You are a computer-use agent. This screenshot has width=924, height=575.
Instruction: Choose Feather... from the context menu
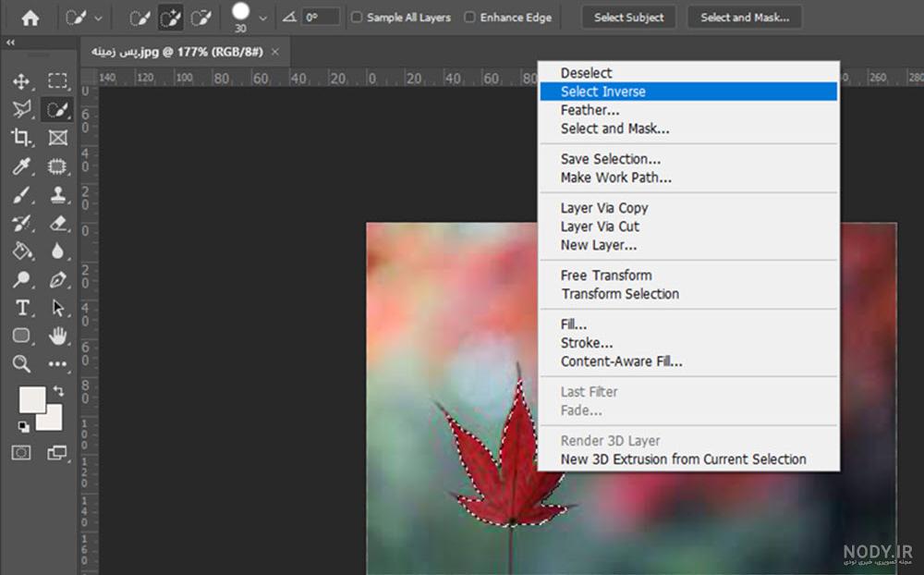click(x=688, y=110)
